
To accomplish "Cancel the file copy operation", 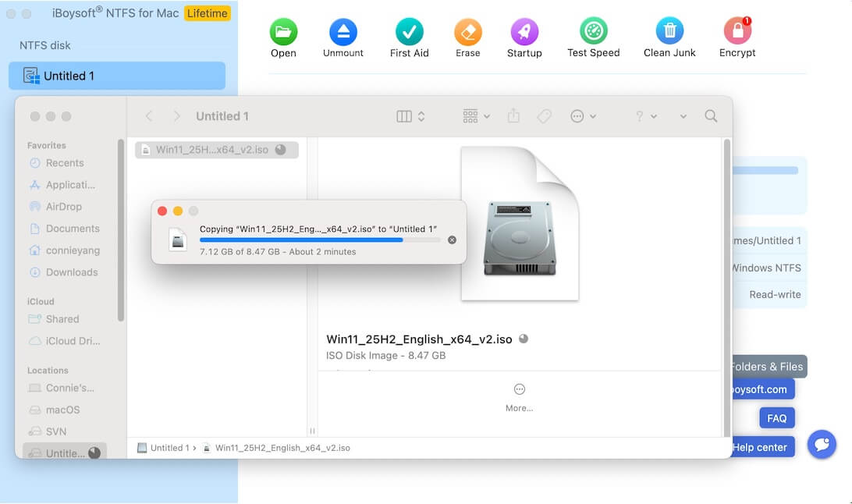I will (x=452, y=240).
